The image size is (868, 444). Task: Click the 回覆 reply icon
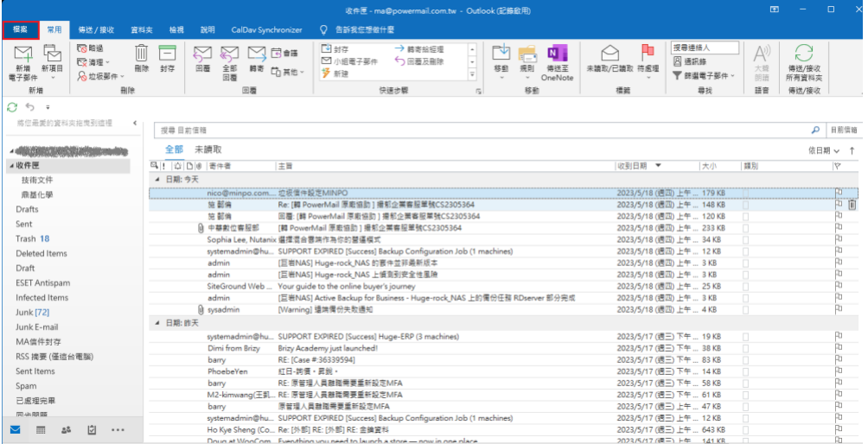(202, 54)
